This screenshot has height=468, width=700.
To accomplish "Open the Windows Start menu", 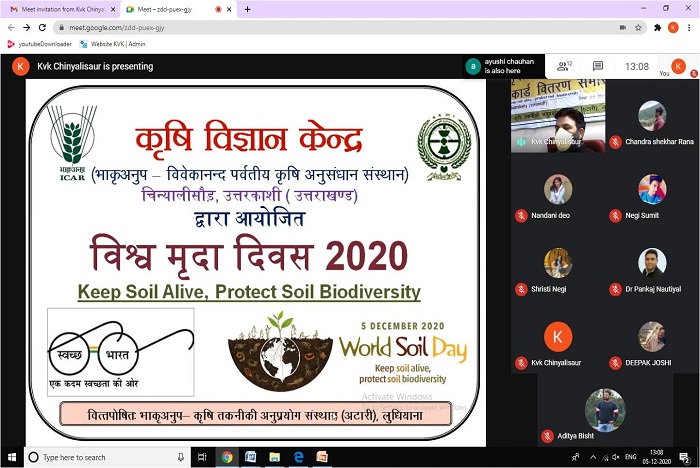I will pos(12,457).
